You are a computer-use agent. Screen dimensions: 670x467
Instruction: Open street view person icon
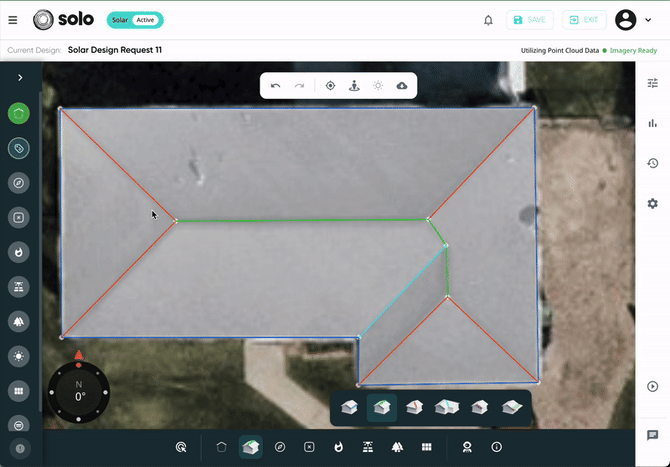point(354,86)
